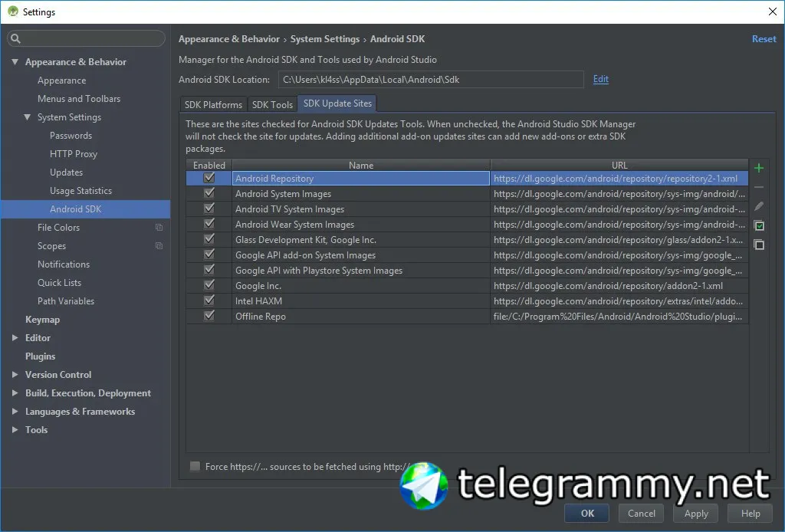Open Updates settings page
This screenshot has height=532, width=785.
coord(66,172)
